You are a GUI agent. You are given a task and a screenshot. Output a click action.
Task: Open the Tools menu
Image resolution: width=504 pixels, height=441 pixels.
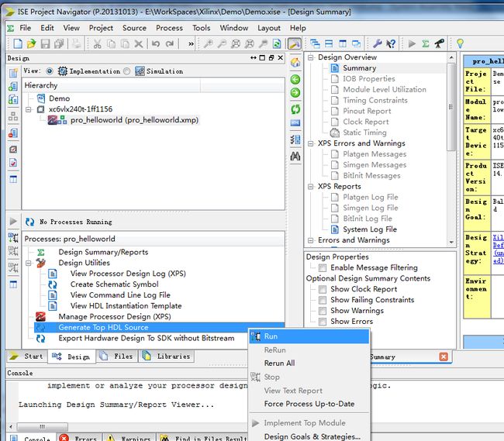point(202,28)
